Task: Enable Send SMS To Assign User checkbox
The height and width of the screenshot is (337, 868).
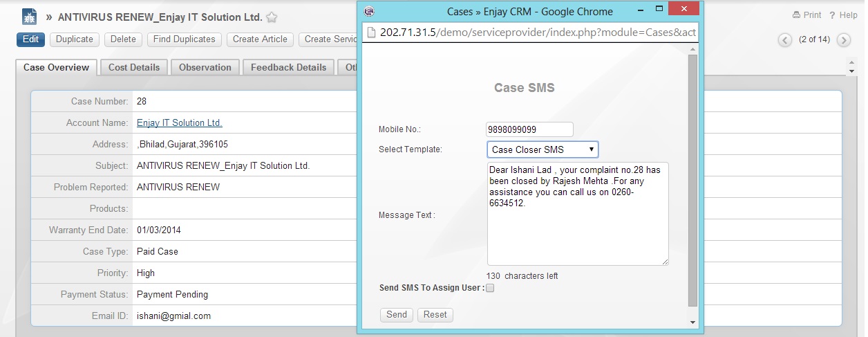Action: [490, 288]
